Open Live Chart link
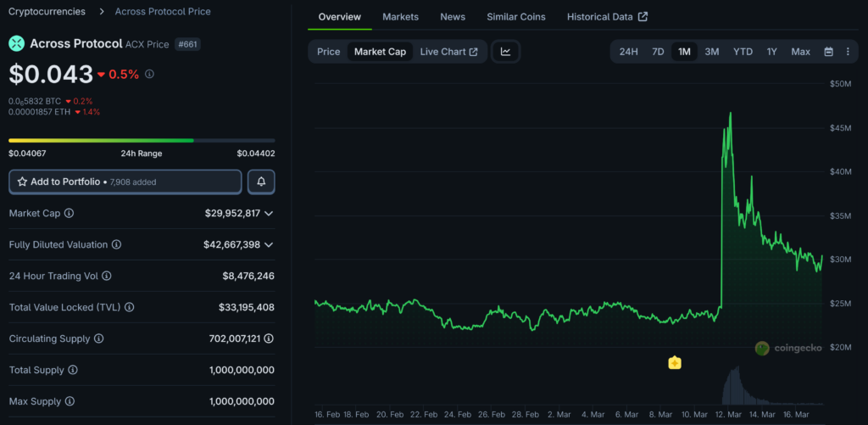Image resolution: width=868 pixels, height=425 pixels. pyautogui.click(x=448, y=52)
